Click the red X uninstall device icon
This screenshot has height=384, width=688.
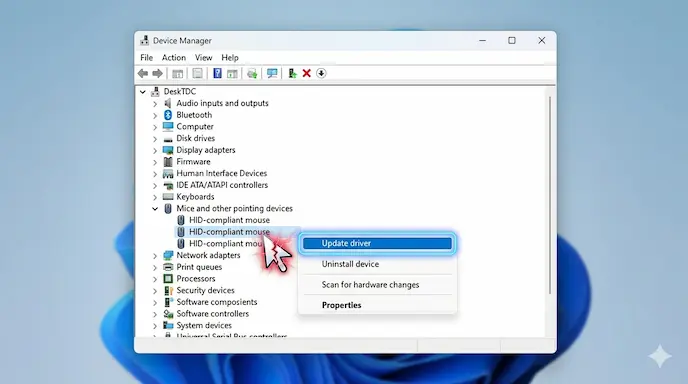click(x=307, y=73)
